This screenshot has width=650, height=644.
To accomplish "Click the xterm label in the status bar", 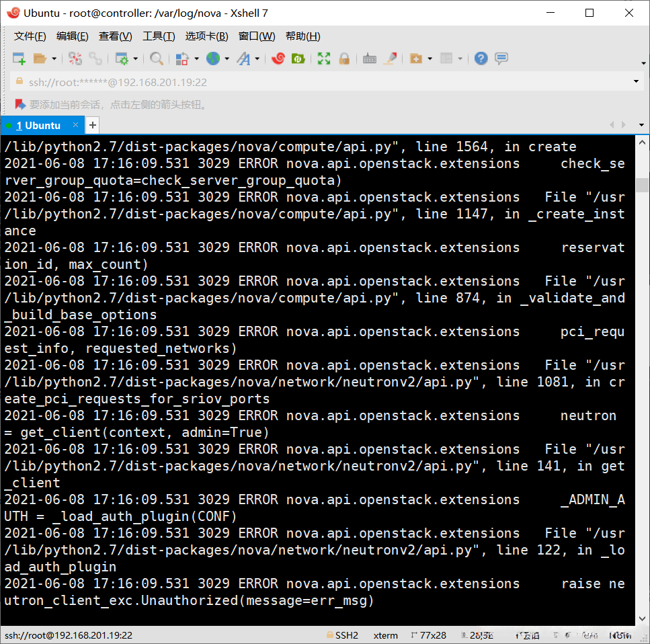I will coord(385,635).
